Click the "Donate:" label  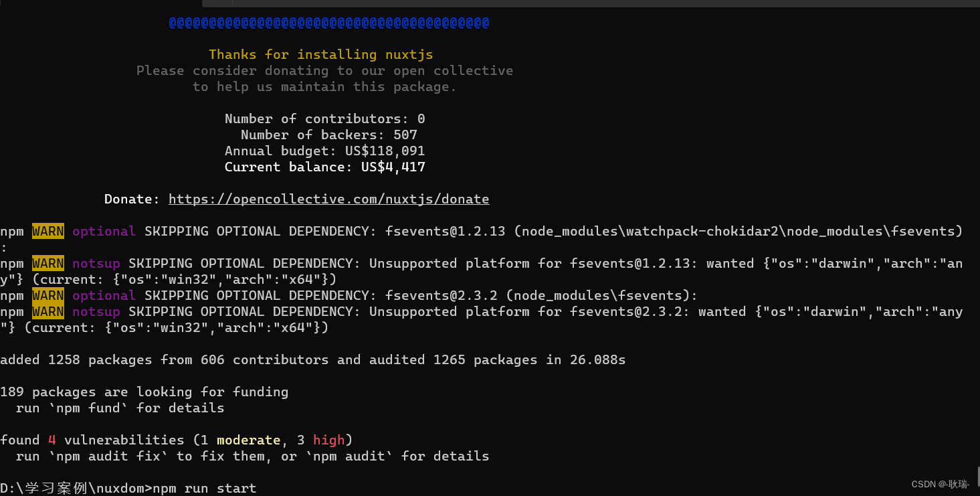[x=132, y=199]
